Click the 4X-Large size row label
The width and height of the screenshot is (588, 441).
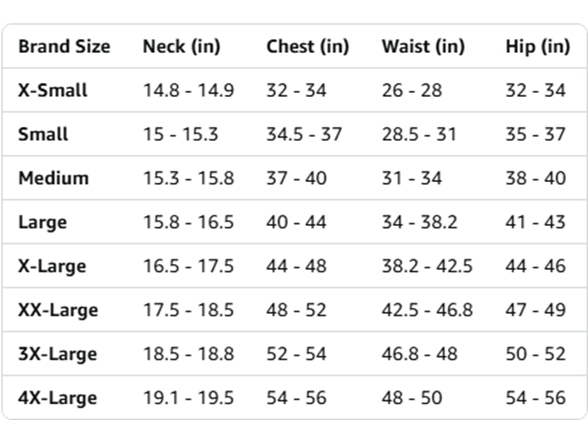click(x=58, y=398)
